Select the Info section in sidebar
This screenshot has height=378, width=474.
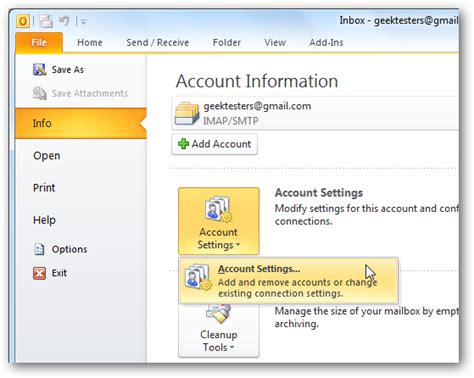81,123
